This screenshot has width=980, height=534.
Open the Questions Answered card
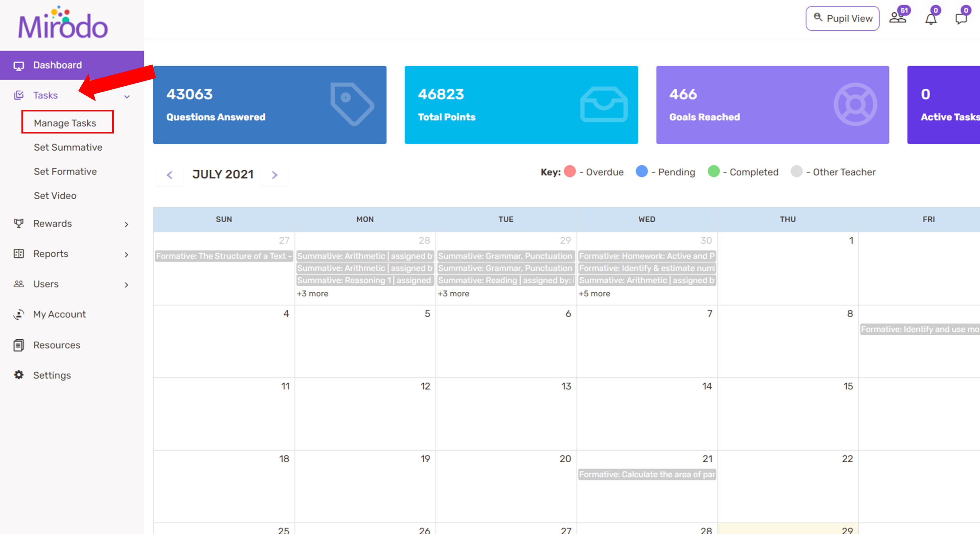point(270,105)
